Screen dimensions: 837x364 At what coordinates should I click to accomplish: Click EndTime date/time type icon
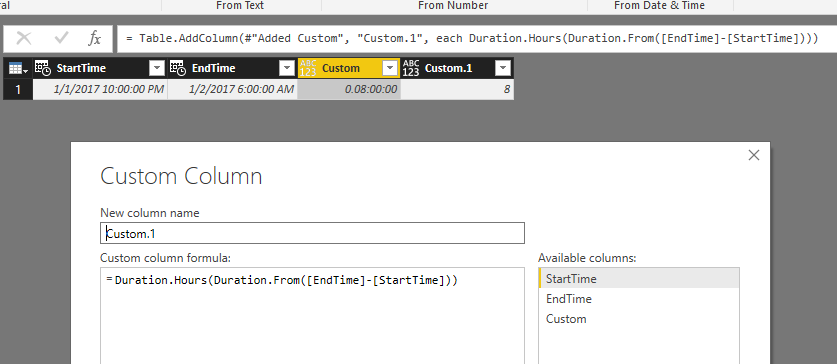[x=178, y=68]
